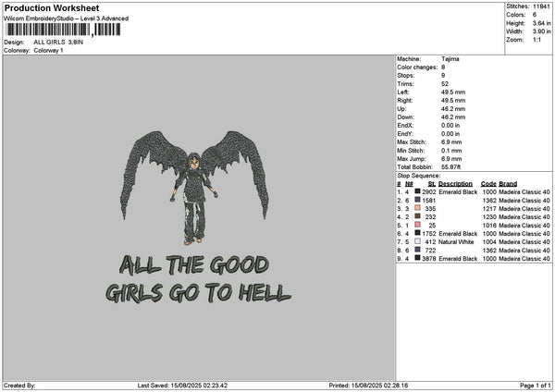Click the swatch in stop row 1 with 2902 stitches
Image resolution: width=555 pixels, height=392 pixels.
click(418, 191)
